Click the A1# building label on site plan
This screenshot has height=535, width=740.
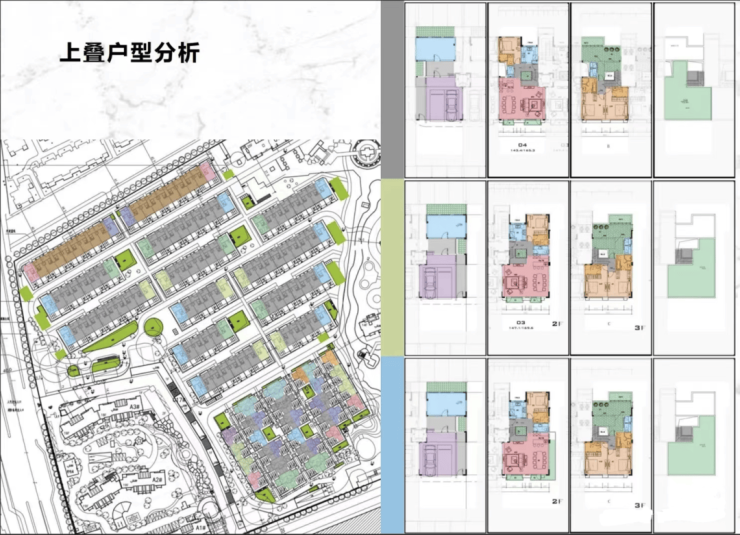(x=200, y=527)
